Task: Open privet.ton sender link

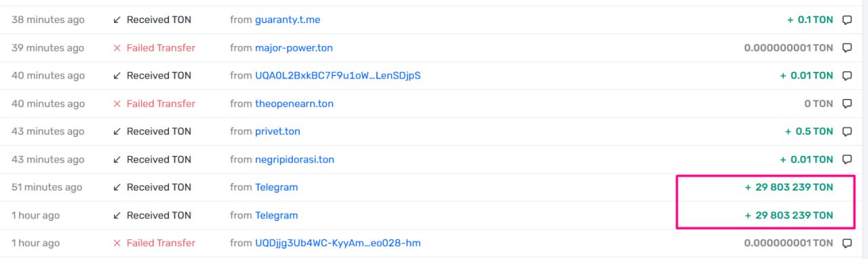Action: coord(277,132)
